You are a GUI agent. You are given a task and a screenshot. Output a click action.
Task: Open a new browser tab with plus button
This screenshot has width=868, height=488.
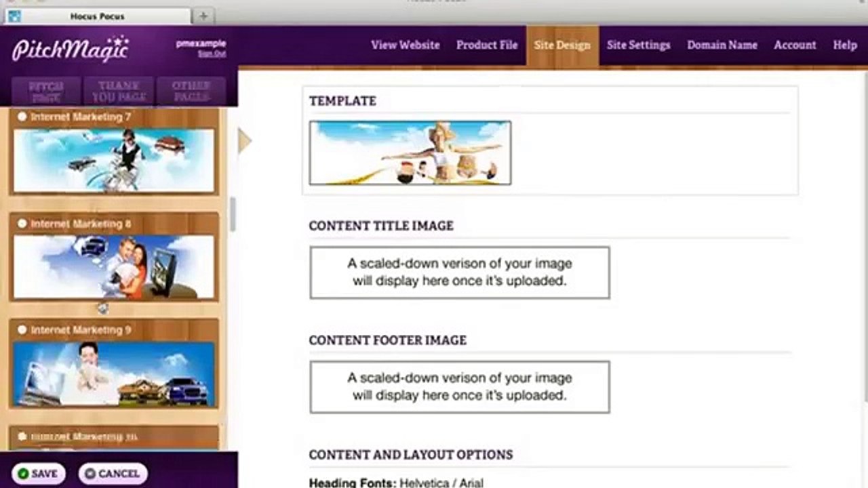point(203,16)
